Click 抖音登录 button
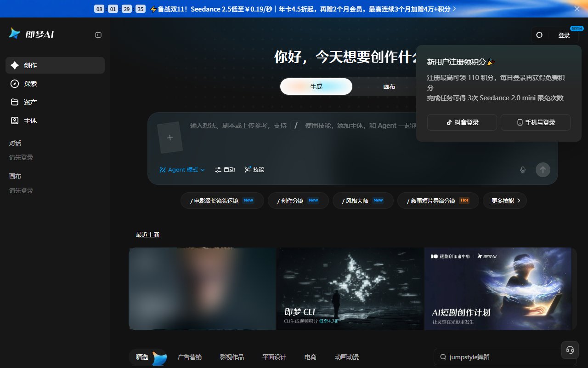 (x=462, y=122)
